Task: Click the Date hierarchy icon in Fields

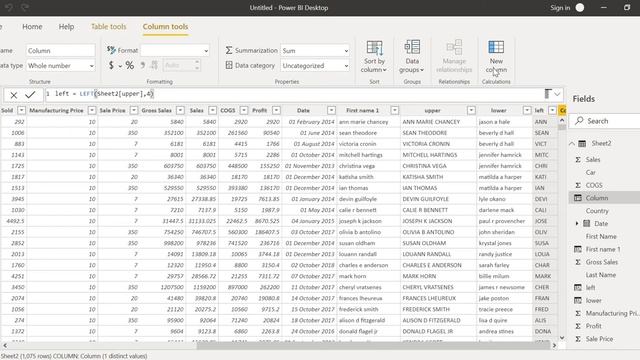Action: coord(587,223)
